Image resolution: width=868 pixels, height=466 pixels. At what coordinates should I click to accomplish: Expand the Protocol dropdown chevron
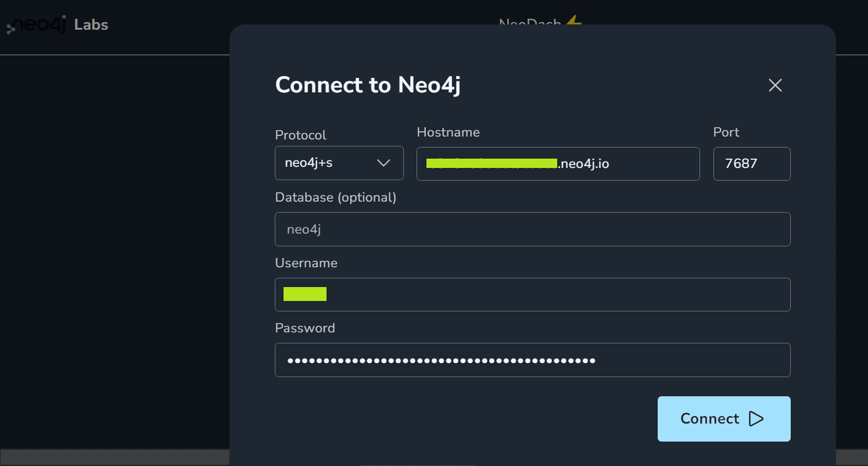383,163
